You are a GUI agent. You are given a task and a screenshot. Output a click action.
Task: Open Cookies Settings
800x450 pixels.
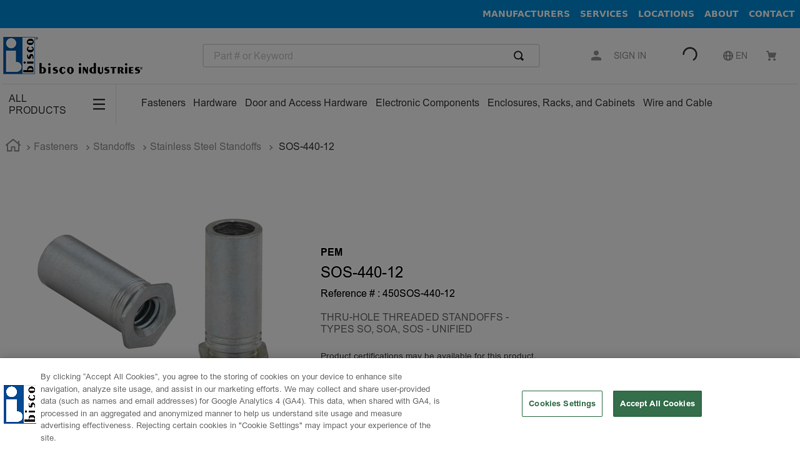pyautogui.click(x=562, y=404)
